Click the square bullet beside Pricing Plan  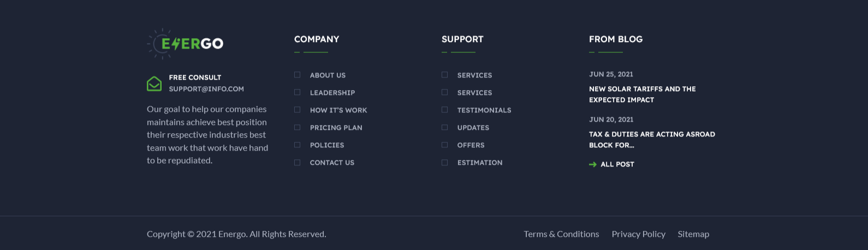coord(298,127)
